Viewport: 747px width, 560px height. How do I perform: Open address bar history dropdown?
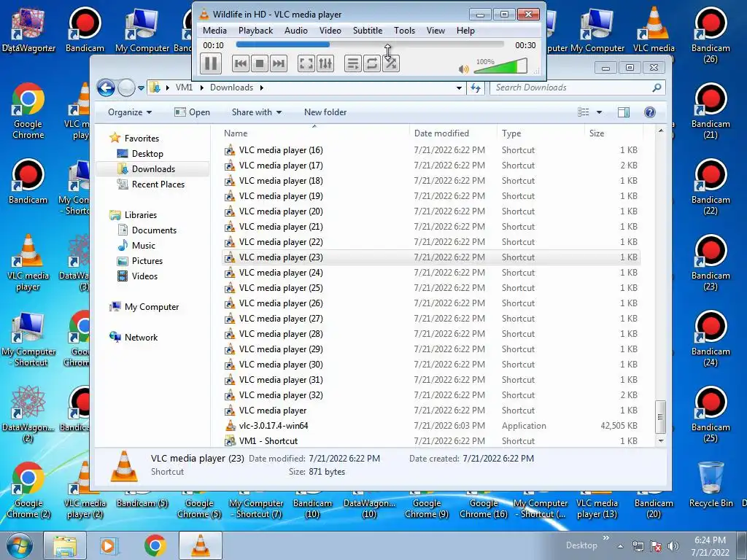click(x=459, y=87)
